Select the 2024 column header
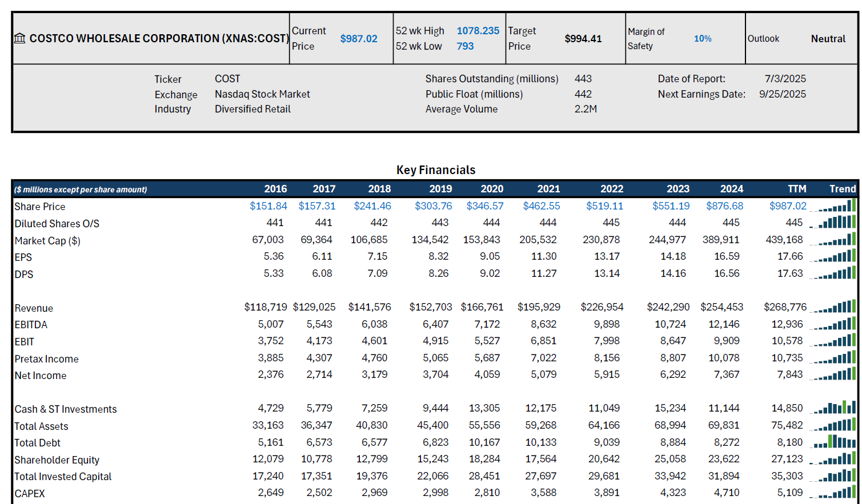862x504 pixels. click(x=732, y=189)
